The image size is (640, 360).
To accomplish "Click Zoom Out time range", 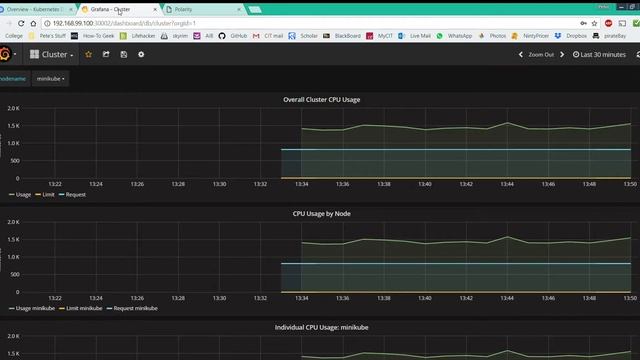I will (541, 54).
